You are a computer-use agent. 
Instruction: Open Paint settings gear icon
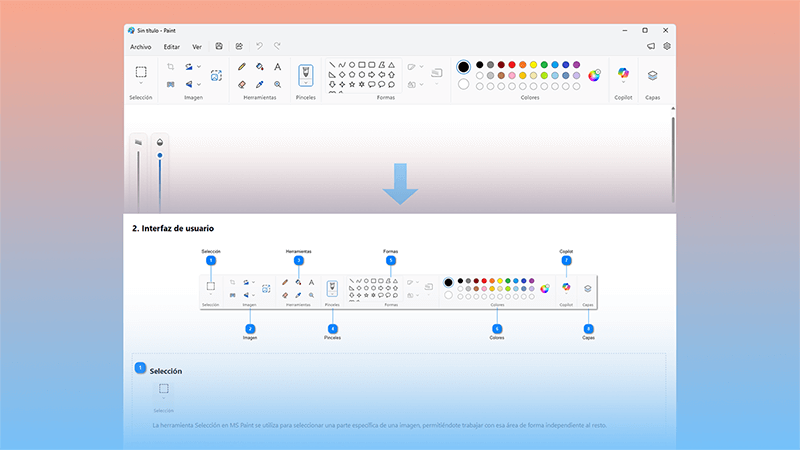pyautogui.click(x=667, y=46)
